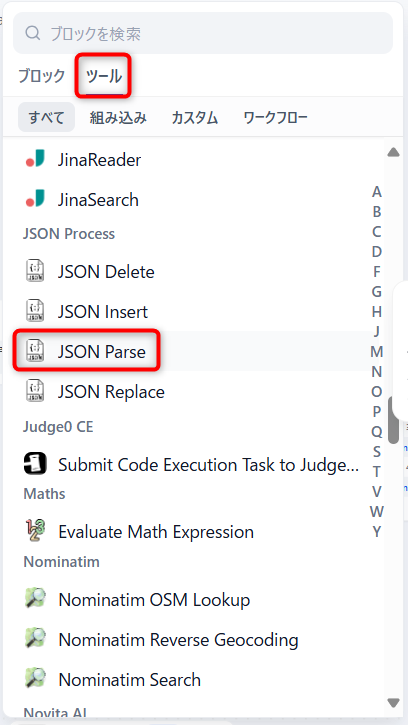
Task: Jump to letter A in index
Action: pos(377,191)
